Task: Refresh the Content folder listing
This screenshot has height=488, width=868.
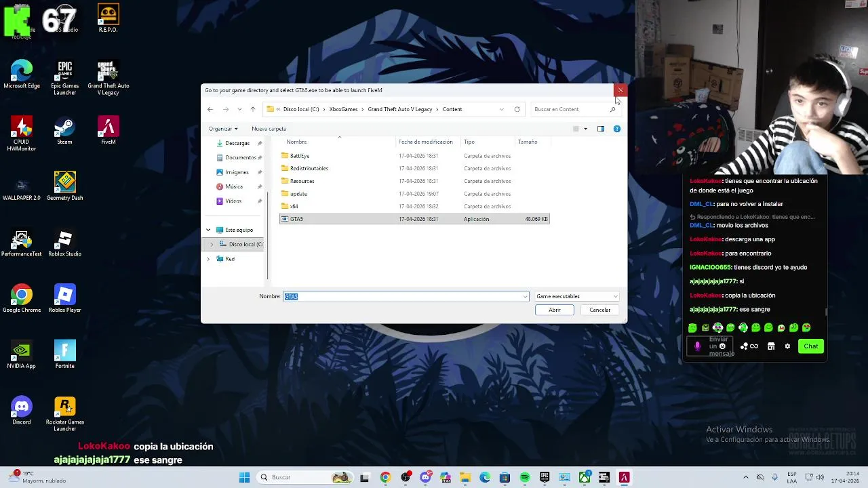Action: click(x=517, y=109)
